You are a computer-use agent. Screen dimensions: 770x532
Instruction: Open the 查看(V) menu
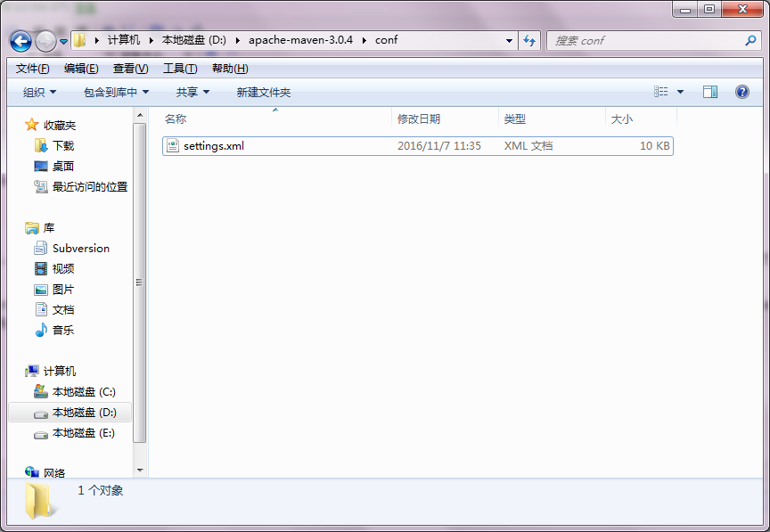tap(131, 69)
